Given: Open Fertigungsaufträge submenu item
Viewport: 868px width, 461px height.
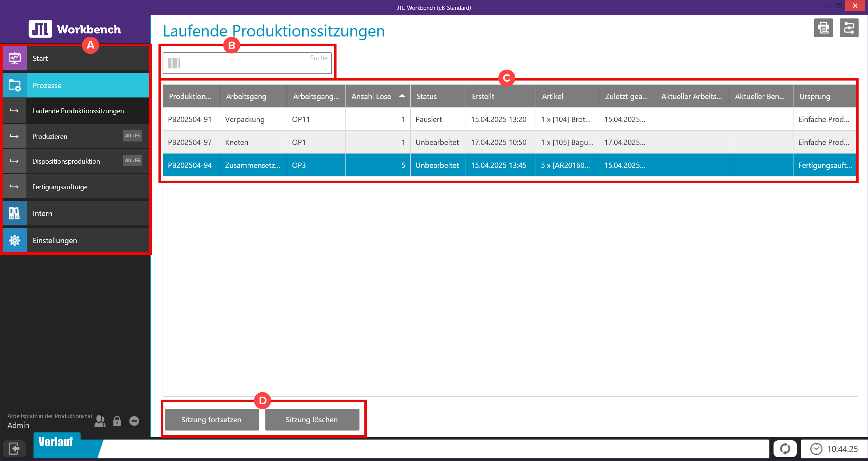Looking at the screenshot, I should tap(59, 187).
